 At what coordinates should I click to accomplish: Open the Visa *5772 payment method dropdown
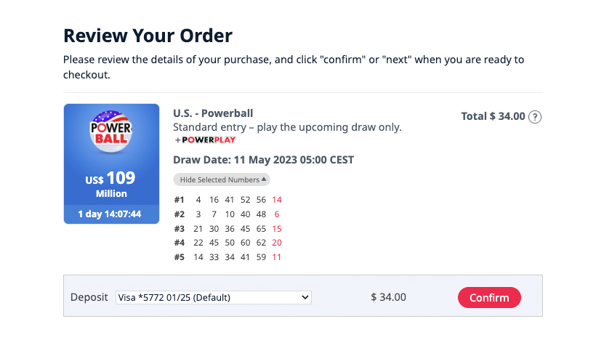pyautogui.click(x=214, y=297)
